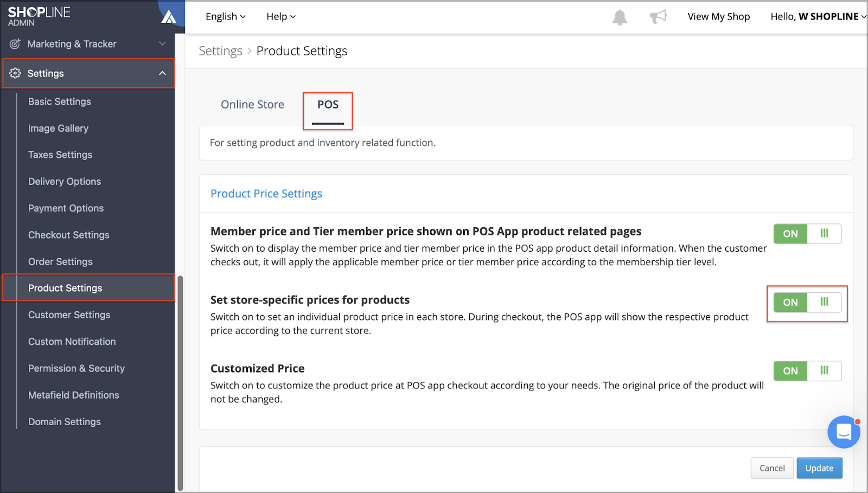Image resolution: width=868 pixels, height=493 pixels.
Task: Click the Settings breadcrumb link
Action: point(220,51)
